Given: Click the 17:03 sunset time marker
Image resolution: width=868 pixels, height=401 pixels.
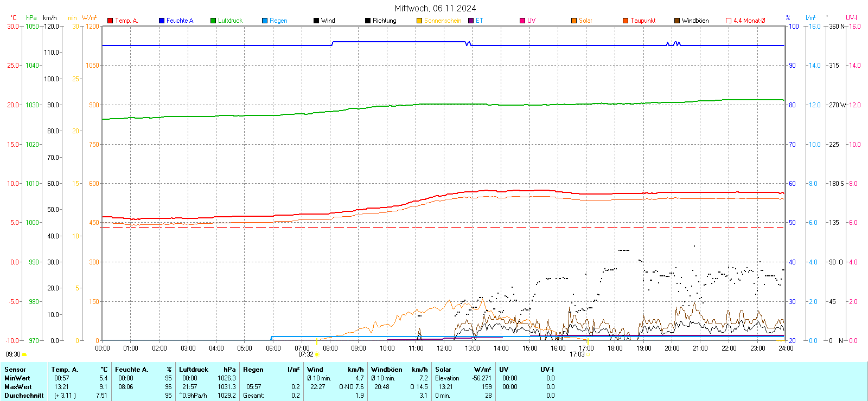Looking at the screenshot, I should [x=577, y=354].
